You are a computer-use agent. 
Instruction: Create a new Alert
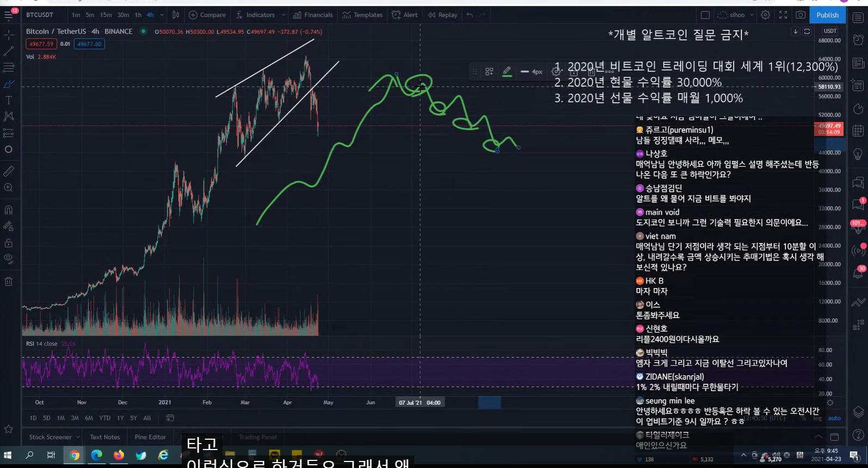[405, 15]
